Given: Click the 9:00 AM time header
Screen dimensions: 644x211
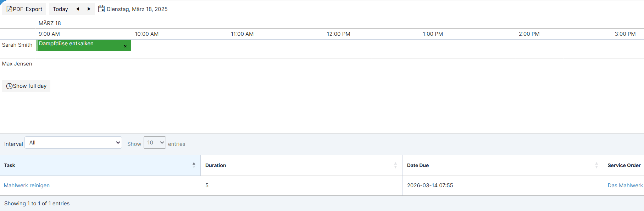Looking at the screenshot, I should 49,34.
